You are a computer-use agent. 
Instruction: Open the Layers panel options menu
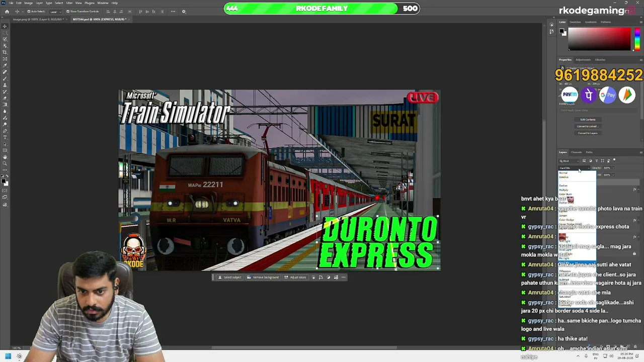click(640, 152)
